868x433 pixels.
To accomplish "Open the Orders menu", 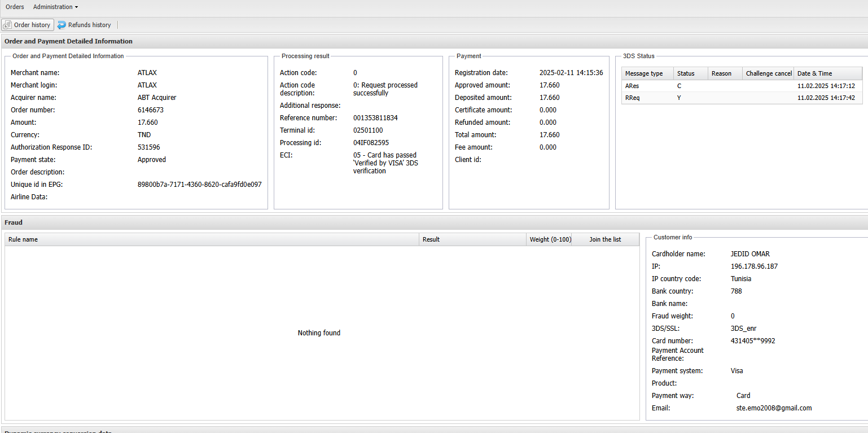I will tap(15, 7).
